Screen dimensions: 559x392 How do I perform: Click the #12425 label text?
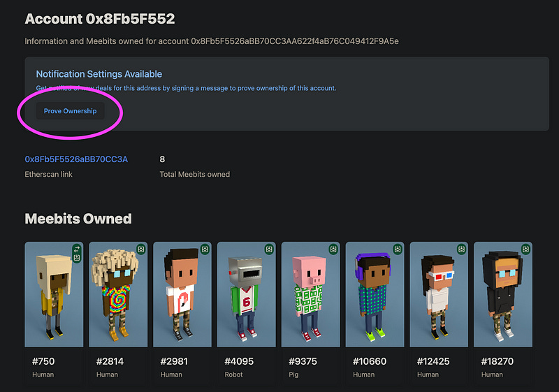[x=433, y=361]
